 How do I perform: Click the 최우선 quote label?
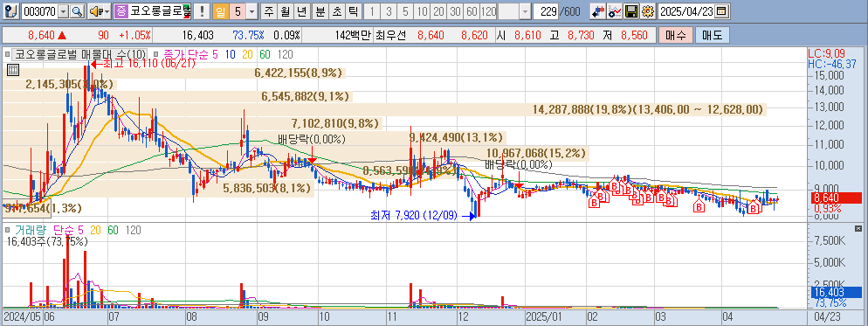[x=391, y=36]
